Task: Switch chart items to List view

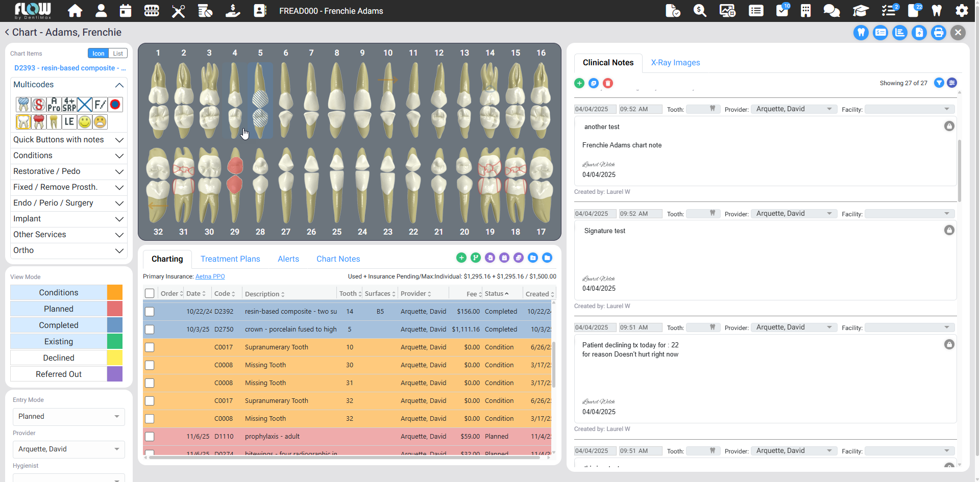Action: (x=118, y=54)
